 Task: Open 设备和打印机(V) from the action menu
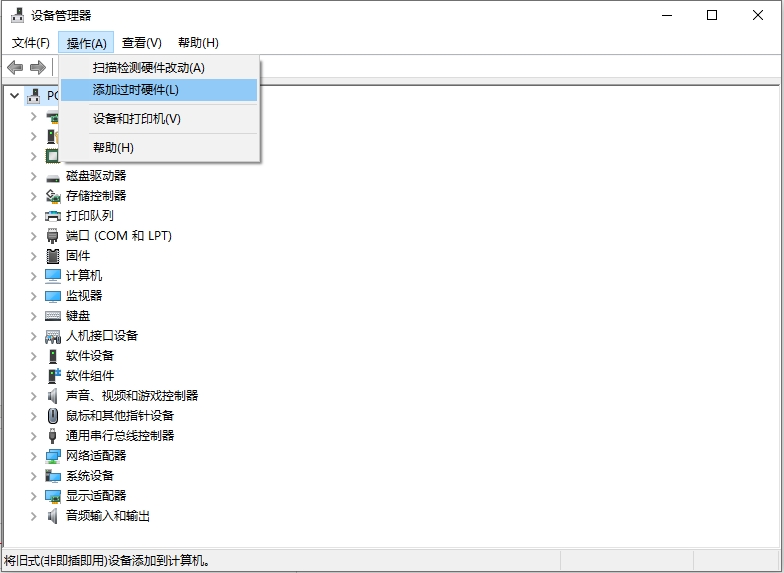coord(137,119)
